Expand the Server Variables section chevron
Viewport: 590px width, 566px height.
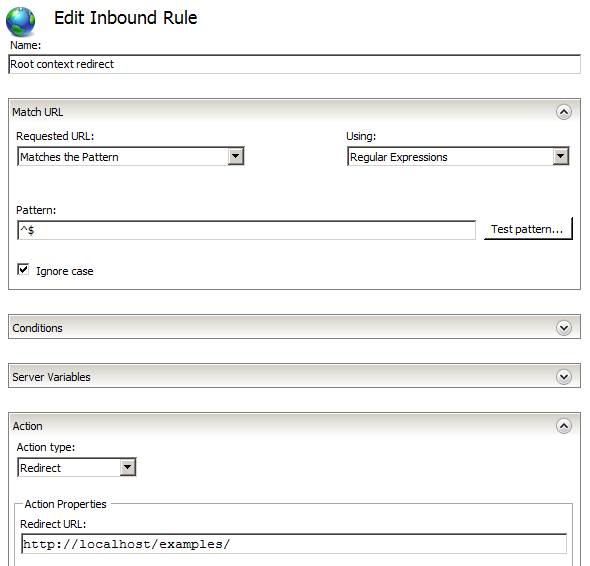pyautogui.click(x=564, y=377)
